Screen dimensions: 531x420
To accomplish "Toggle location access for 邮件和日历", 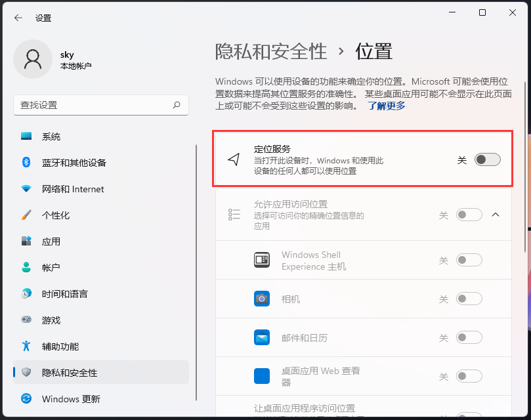I will (469, 337).
